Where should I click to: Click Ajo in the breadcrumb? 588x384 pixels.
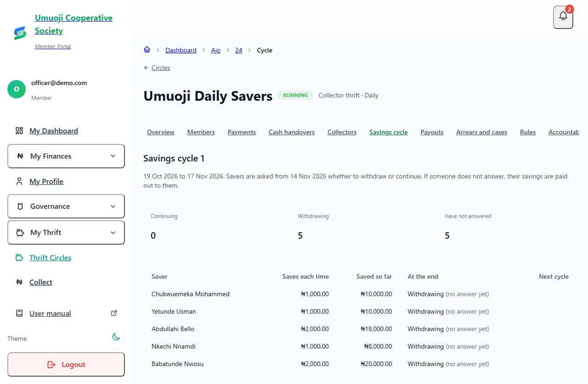(x=216, y=50)
